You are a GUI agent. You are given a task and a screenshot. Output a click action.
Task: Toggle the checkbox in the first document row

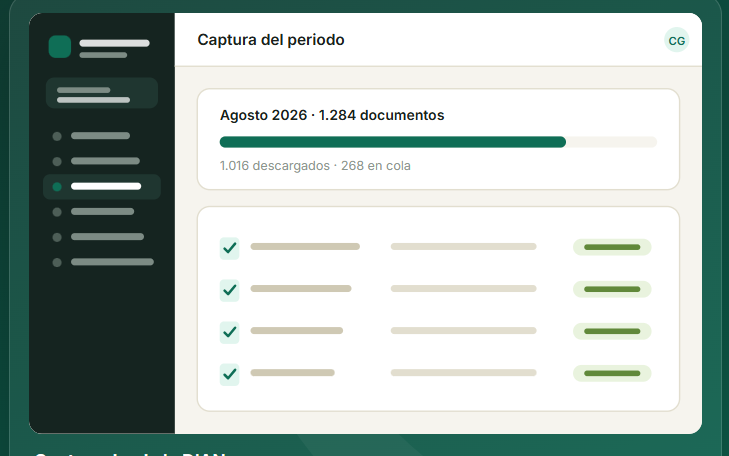(230, 248)
